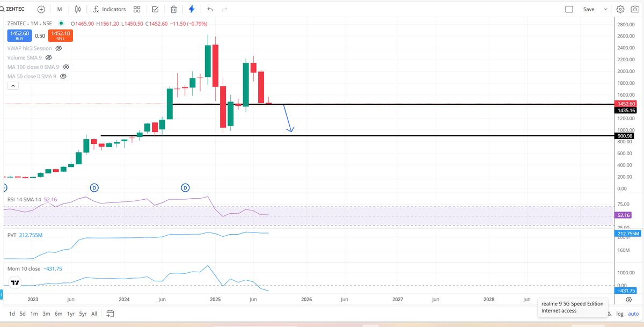Click the 900.98 price label

625,136
